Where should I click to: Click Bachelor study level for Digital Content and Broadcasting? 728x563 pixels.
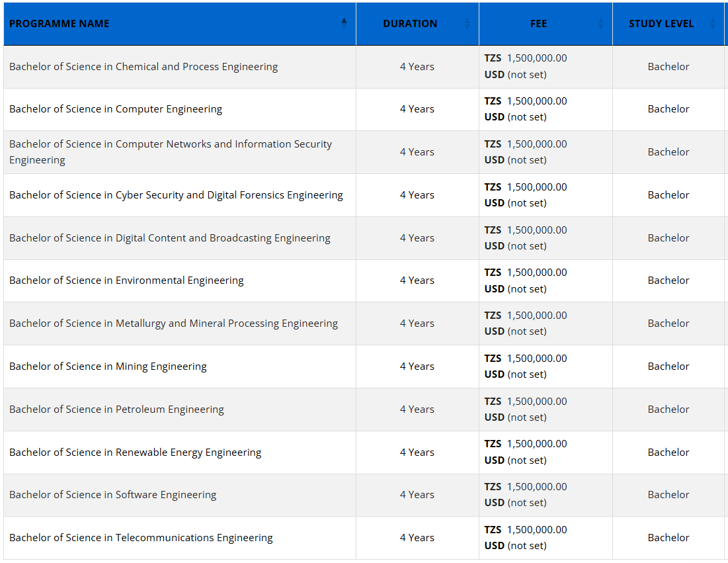point(668,238)
